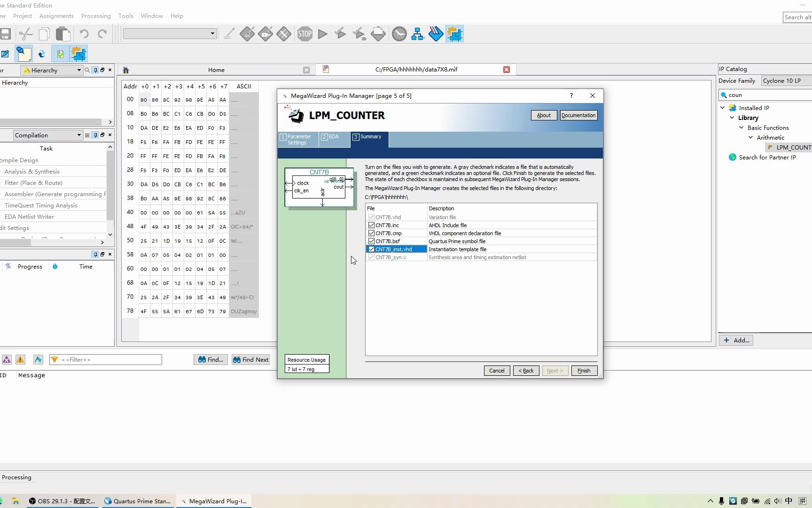Viewport: 812px width, 508px height.
Task: Click the Copy icon in the toolbar
Action: pyautogui.click(x=45, y=34)
